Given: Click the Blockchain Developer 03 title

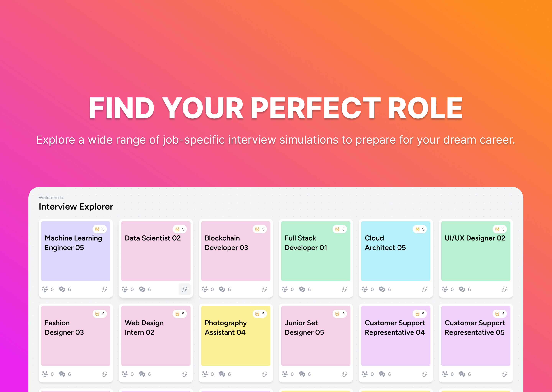Looking at the screenshot, I should pos(226,243).
